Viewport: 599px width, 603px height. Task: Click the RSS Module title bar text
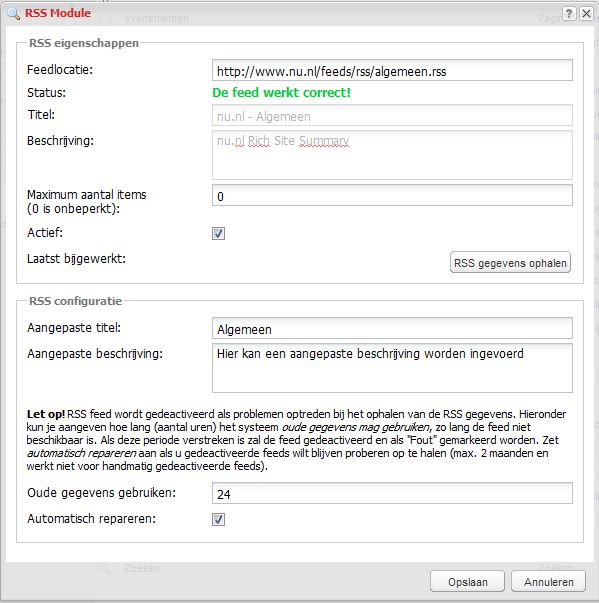pyautogui.click(x=58, y=13)
